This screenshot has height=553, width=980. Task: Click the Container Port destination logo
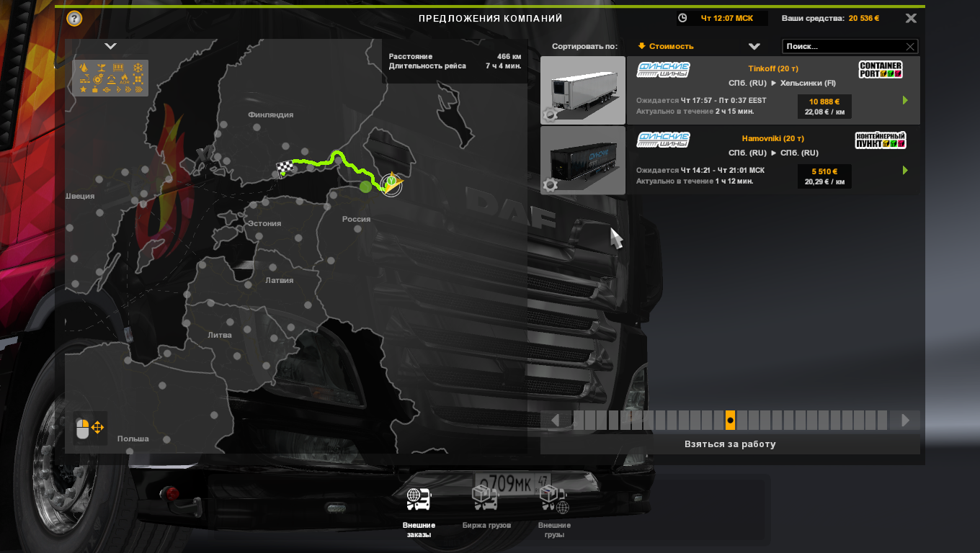881,70
